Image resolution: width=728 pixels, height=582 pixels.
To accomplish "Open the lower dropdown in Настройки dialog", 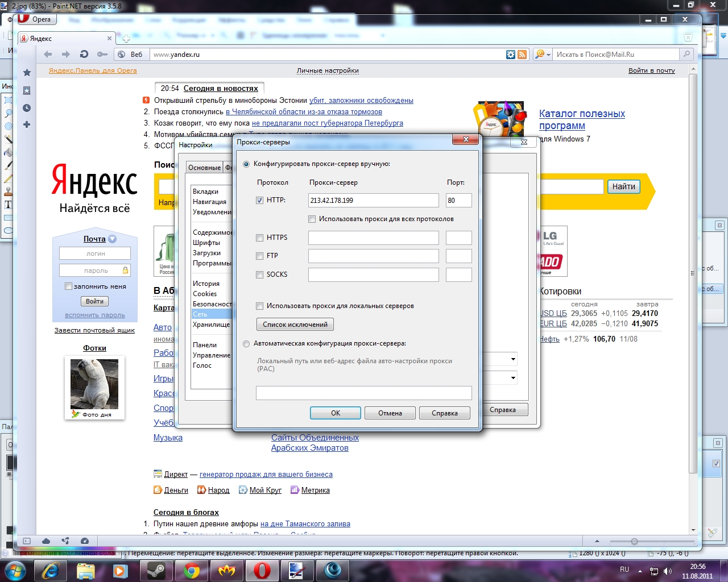I will (x=513, y=377).
